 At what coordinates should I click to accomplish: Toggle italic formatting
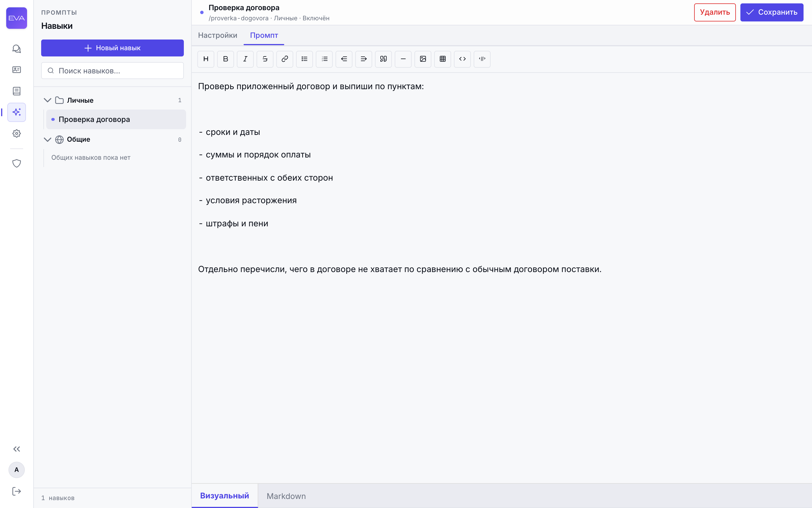pyautogui.click(x=245, y=59)
